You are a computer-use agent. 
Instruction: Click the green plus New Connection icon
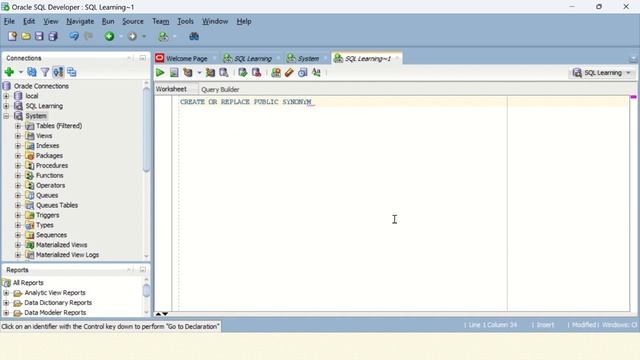9,72
